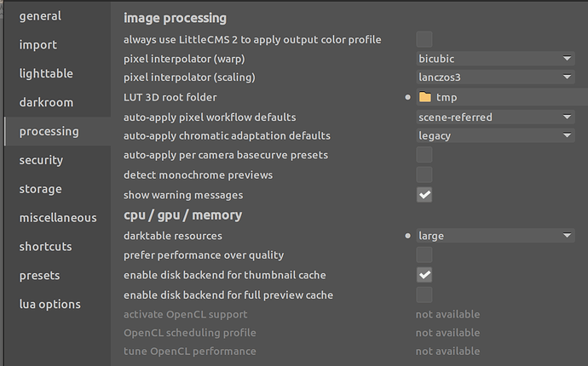The image size is (588, 366).
Task: Toggle prefer performance over quality
Action: [424, 254]
